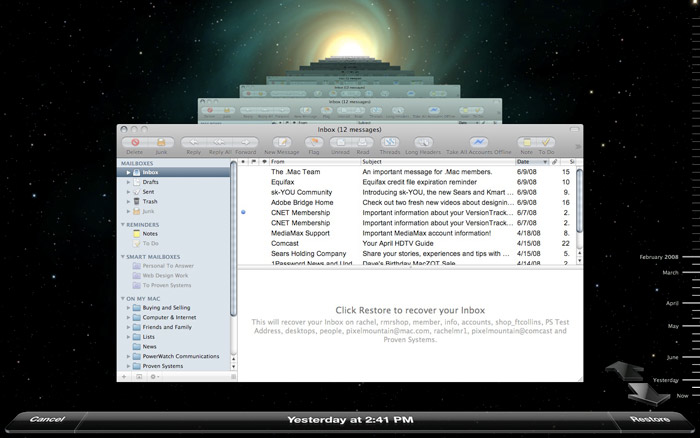Image resolution: width=700 pixels, height=438 pixels.
Task: Click the Junk toolbar icon
Action: tap(161, 142)
